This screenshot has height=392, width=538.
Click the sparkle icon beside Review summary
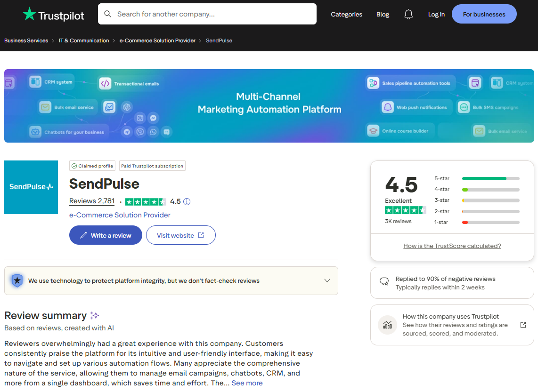pyautogui.click(x=95, y=314)
